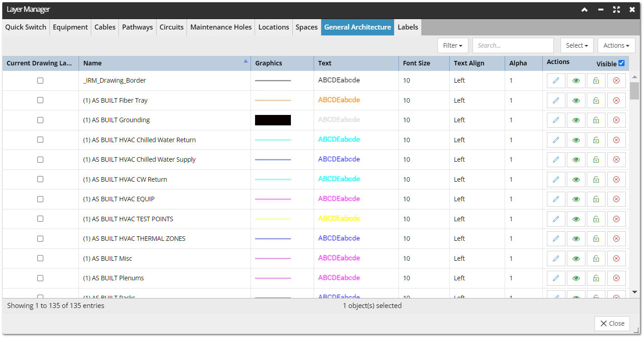Switch to the Quick Switch tab

tap(26, 27)
